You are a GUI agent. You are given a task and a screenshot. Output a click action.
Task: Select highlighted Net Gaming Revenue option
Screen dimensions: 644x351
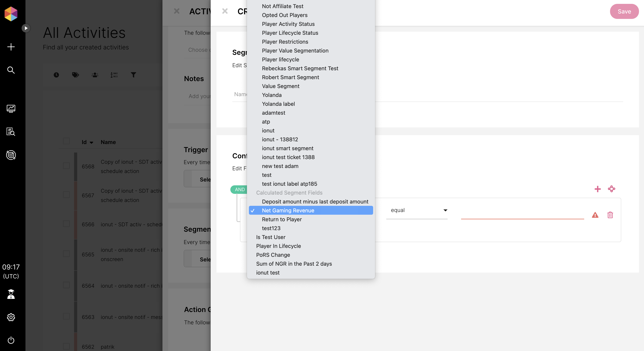pyautogui.click(x=311, y=210)
